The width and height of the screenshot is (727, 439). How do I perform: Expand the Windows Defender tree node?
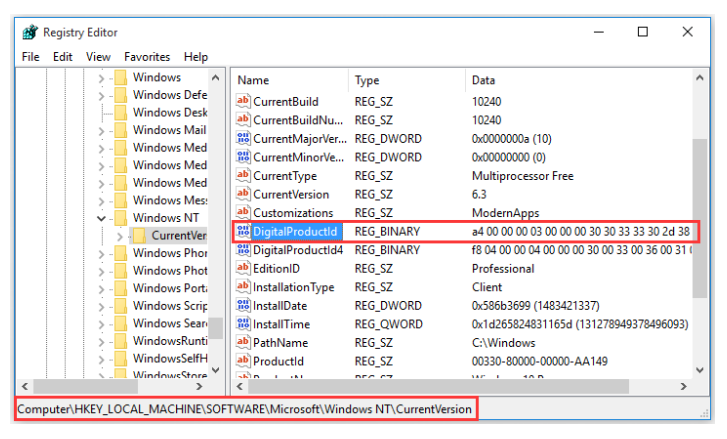click(102, 95)
